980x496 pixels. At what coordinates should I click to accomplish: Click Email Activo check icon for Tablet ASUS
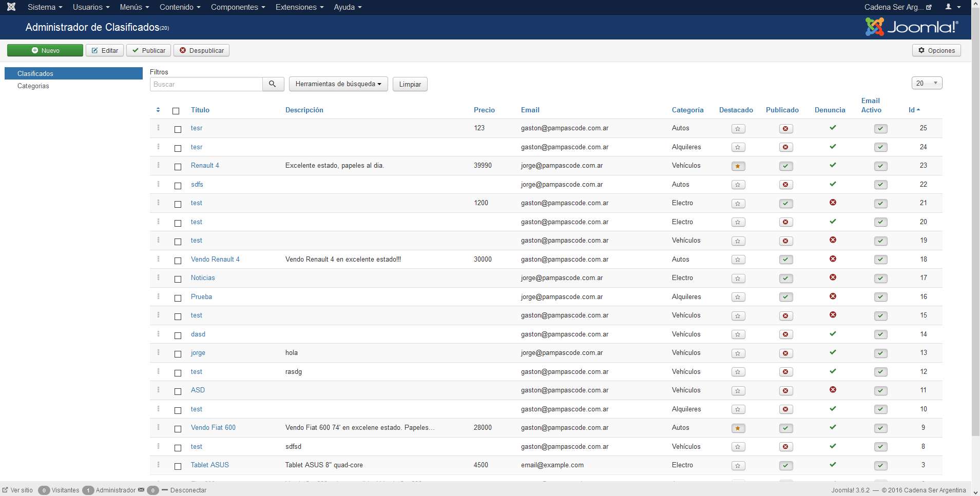click(x=880, y=466)
